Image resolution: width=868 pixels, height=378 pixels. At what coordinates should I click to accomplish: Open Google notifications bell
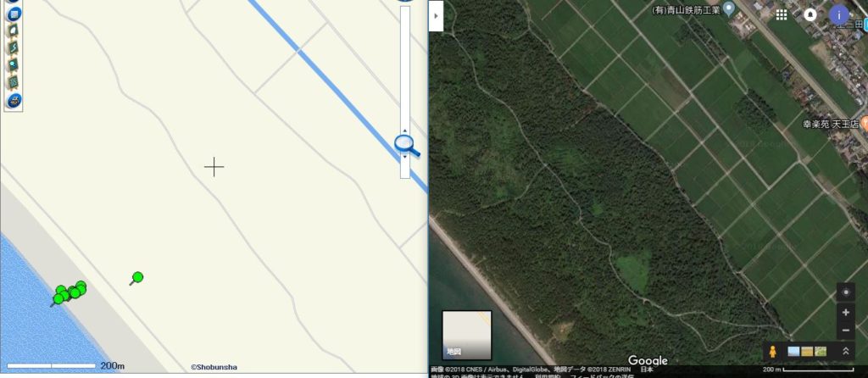tap(810, 15)
